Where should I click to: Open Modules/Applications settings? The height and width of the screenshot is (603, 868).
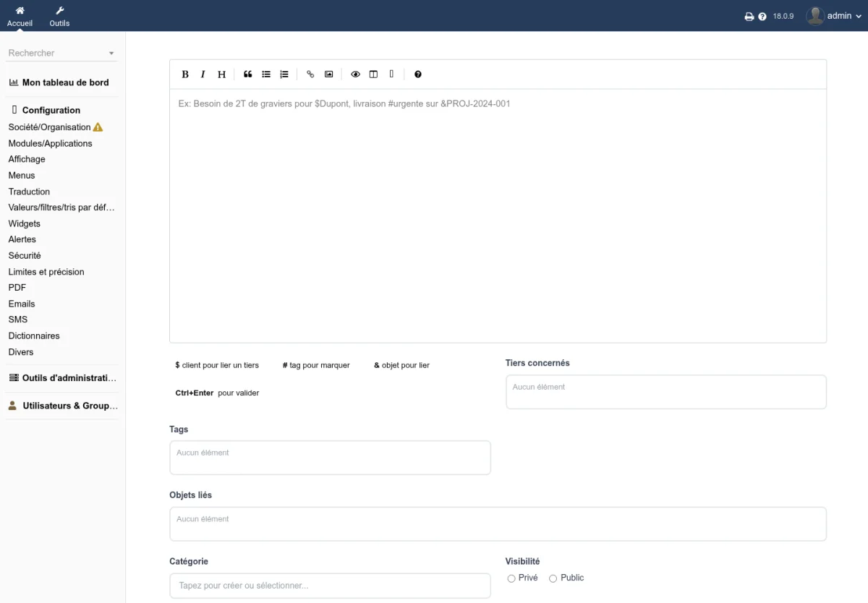(x=51, y=143)
